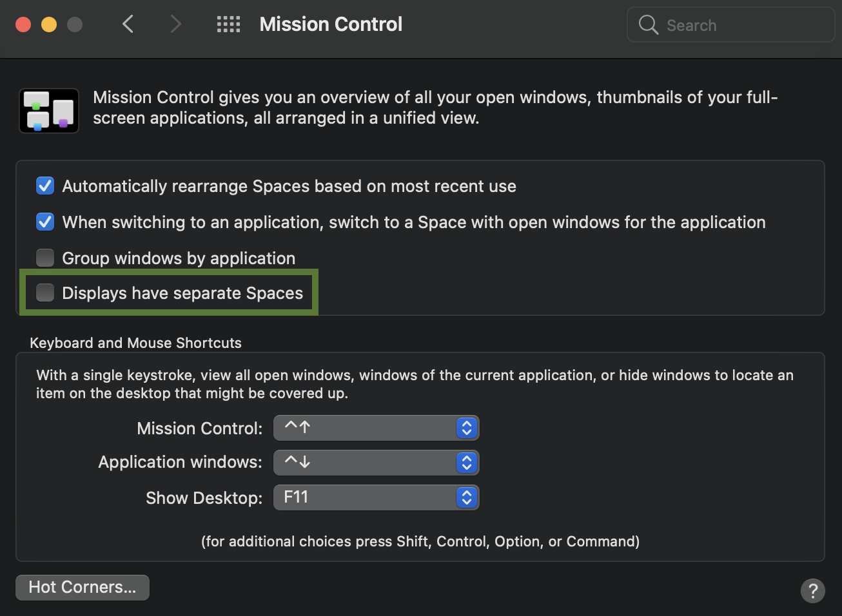
Task: Click the Mission Control pane icon
Action: (49, 111)
